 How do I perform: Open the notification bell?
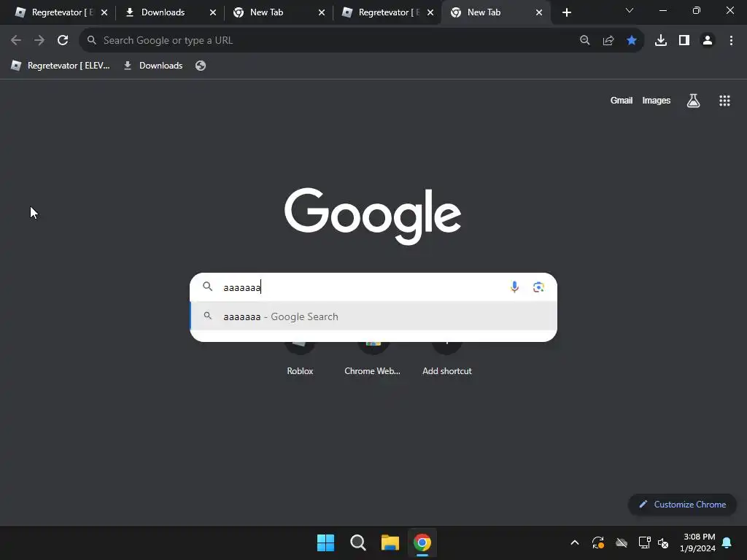(727, 542)
